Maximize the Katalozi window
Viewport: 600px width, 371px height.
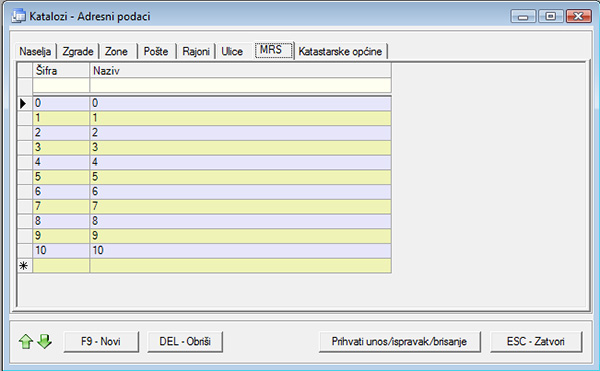551,16
